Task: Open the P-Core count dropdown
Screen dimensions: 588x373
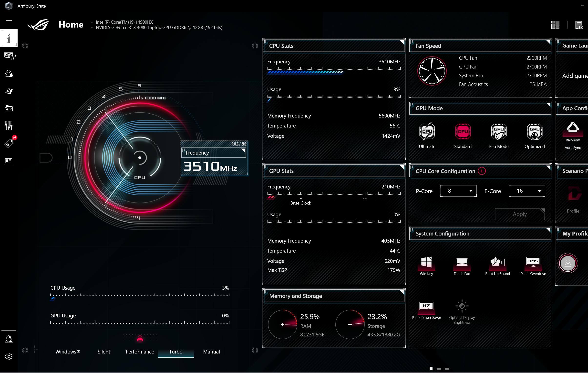Action: 458,191
